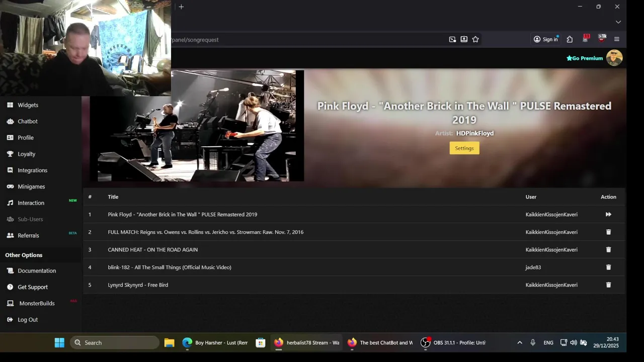The height and width of the screenshot is (362, 644).
Task: Click the Chatbot robot icon
Action: [x=10, y=121]
